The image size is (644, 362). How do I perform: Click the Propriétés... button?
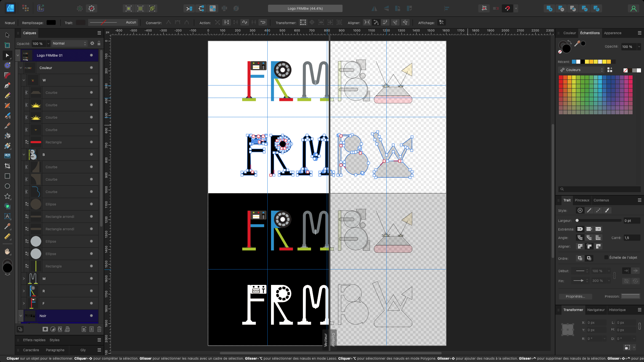tap(575, 296)
